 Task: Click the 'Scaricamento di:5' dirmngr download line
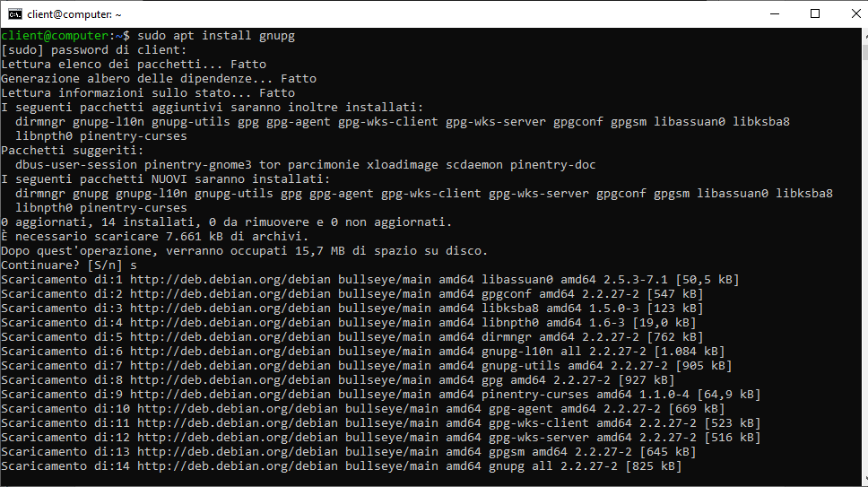[x=352, y=337]
